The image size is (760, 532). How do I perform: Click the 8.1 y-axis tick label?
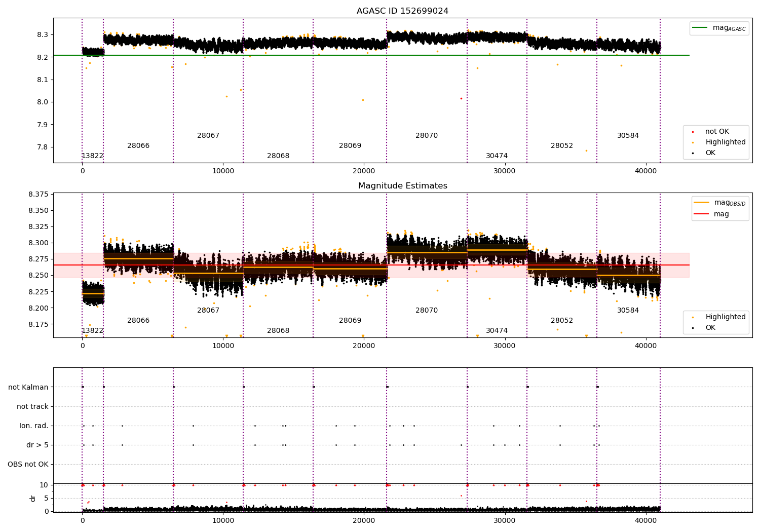pyautogui.click(x=43, y=80)
